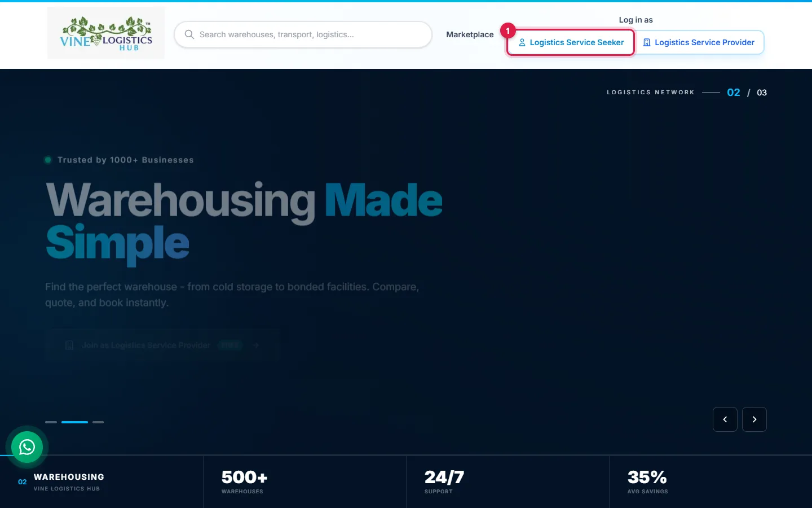Click the 24/7 Support stat

coord(507,482)
